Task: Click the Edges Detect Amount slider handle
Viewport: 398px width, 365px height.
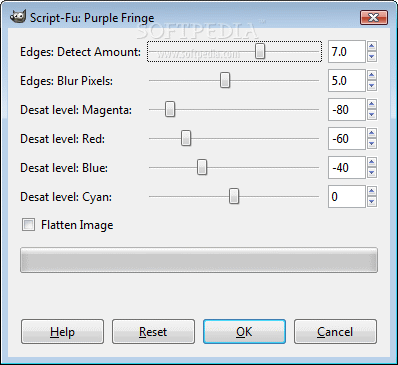Action: (260, 51)
